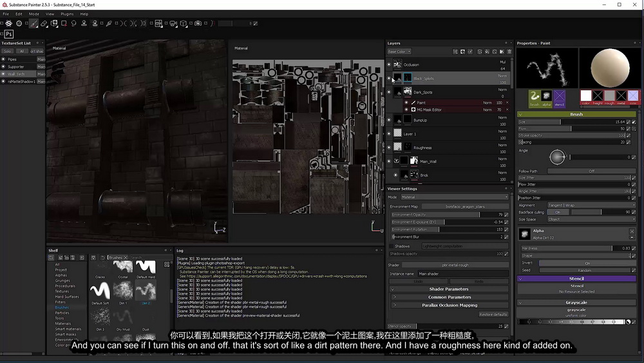
Task: Open the File menu
Action: pyautogui.click(x=6, y=14)
